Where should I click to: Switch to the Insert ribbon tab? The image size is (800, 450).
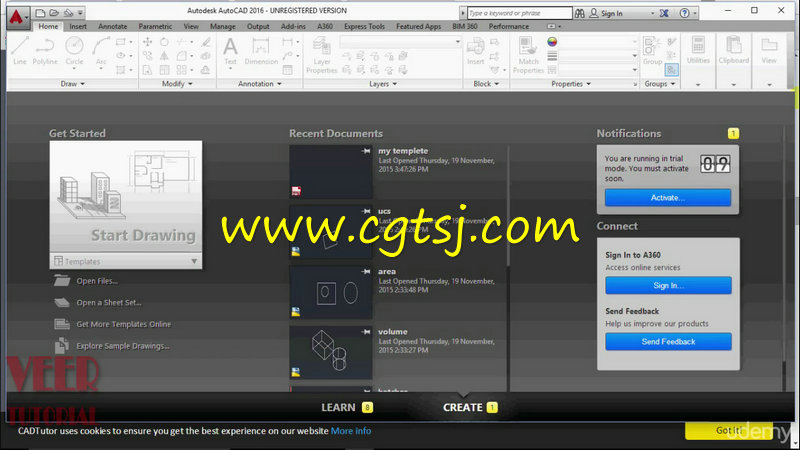78,26
